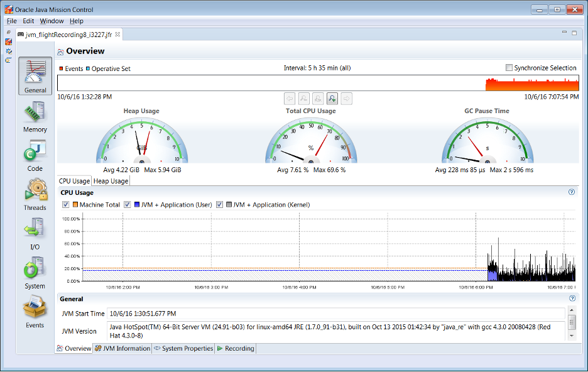Switch to System Properties tab

[183, 348]
